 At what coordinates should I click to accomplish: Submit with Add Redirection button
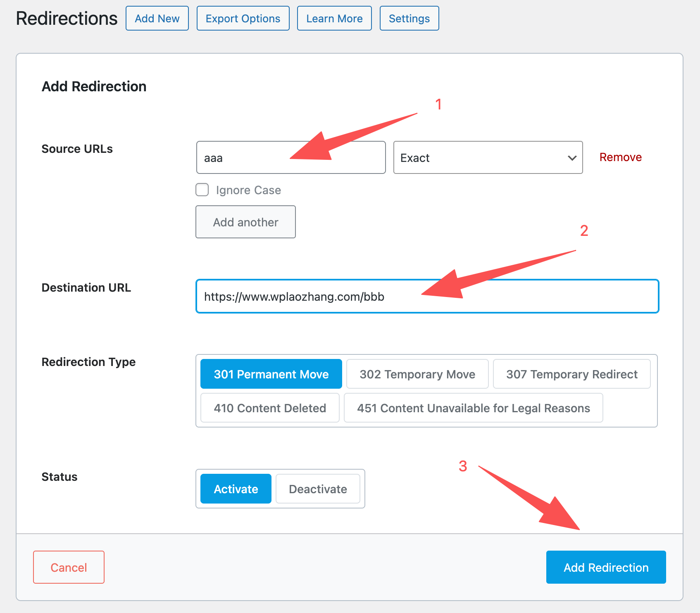click(x=606, y=568)
